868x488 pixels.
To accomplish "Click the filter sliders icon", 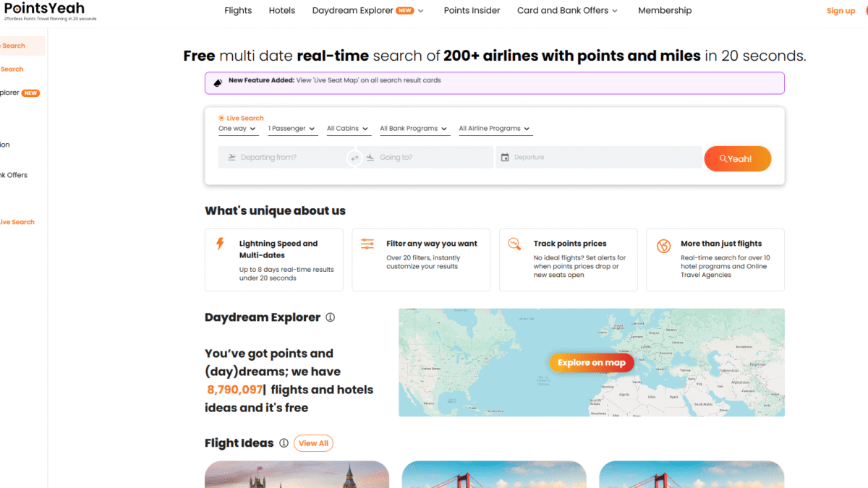I will [367, 244].
